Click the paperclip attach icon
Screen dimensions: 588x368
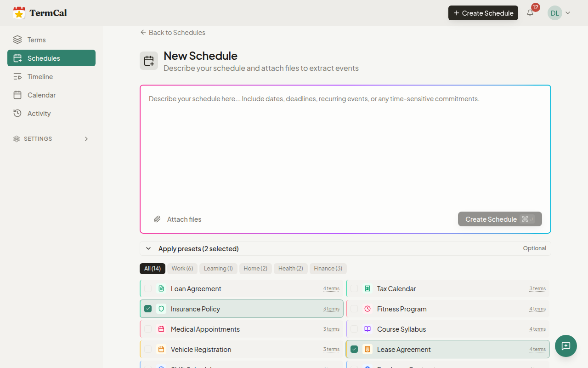(157, 219)
